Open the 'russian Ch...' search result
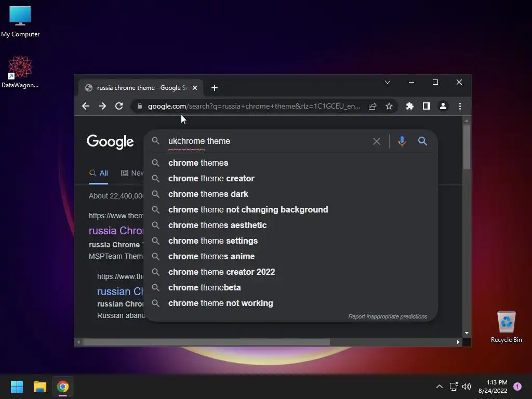The width and height of the screenshot is (532, 399). (121, 291)
